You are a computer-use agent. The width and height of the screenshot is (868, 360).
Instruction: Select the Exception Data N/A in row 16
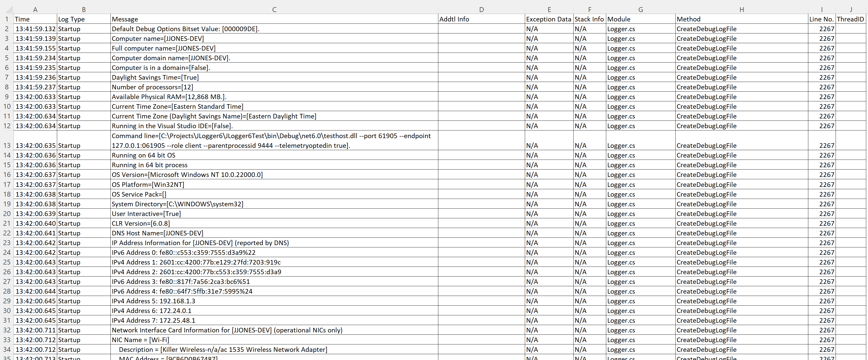[x=549, y=175]
